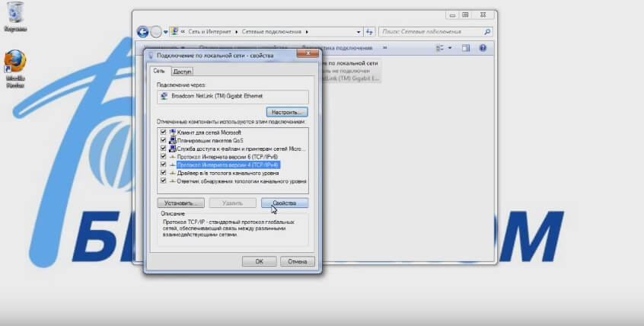Toggle 'Ответчик обнаружения топологии' checkbox
Viewport: 644px width, 326px height.
pos(163,181)
